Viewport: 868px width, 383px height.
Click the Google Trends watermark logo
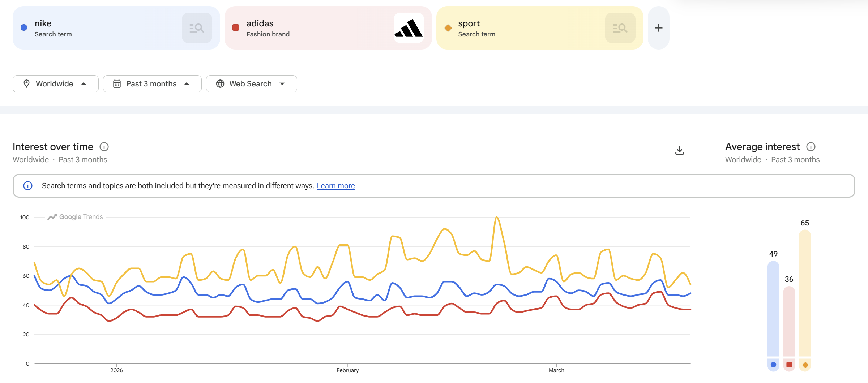75,217
